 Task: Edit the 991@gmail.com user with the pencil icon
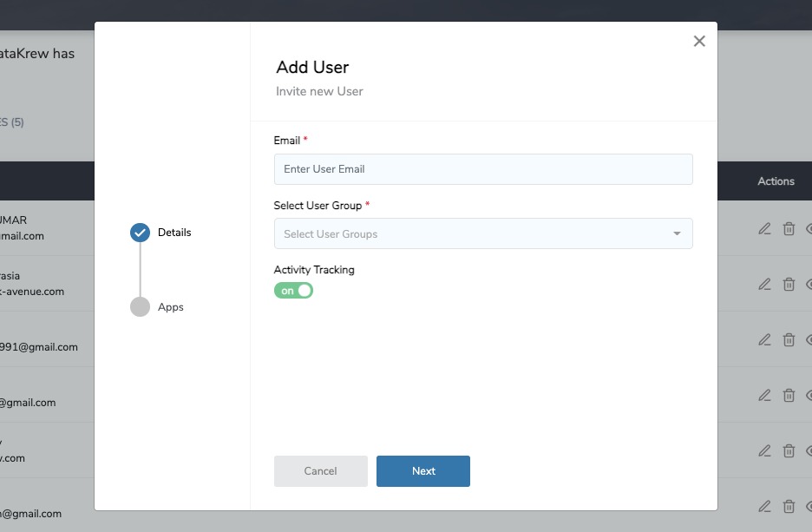coord(764,339)
